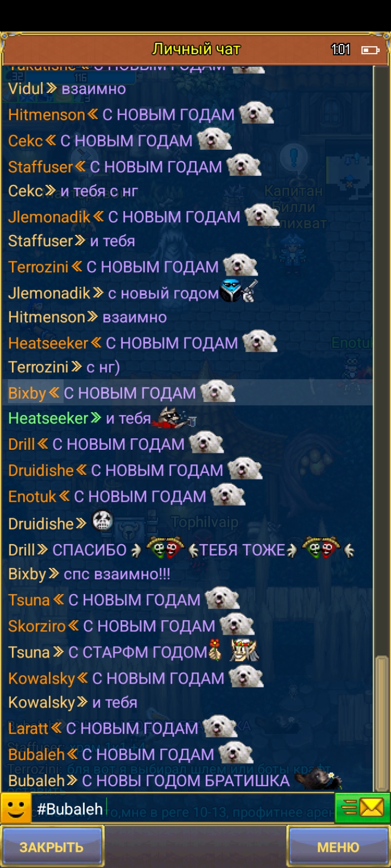Focus the #Bubaleh message input field
The width and height of the screenshot is (391, 868).
pos(182,808)
